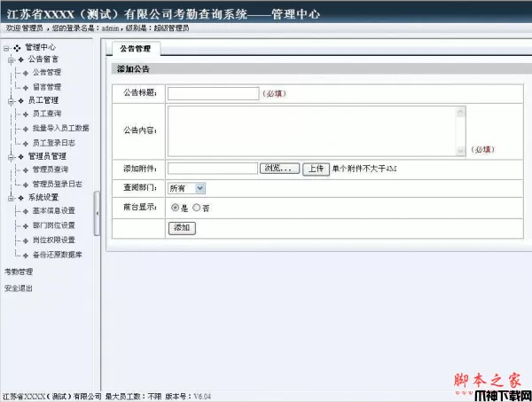Viewport: 532px width, 402px height.
Task: Click the 添加 submit button
Action: click(182, 228)
